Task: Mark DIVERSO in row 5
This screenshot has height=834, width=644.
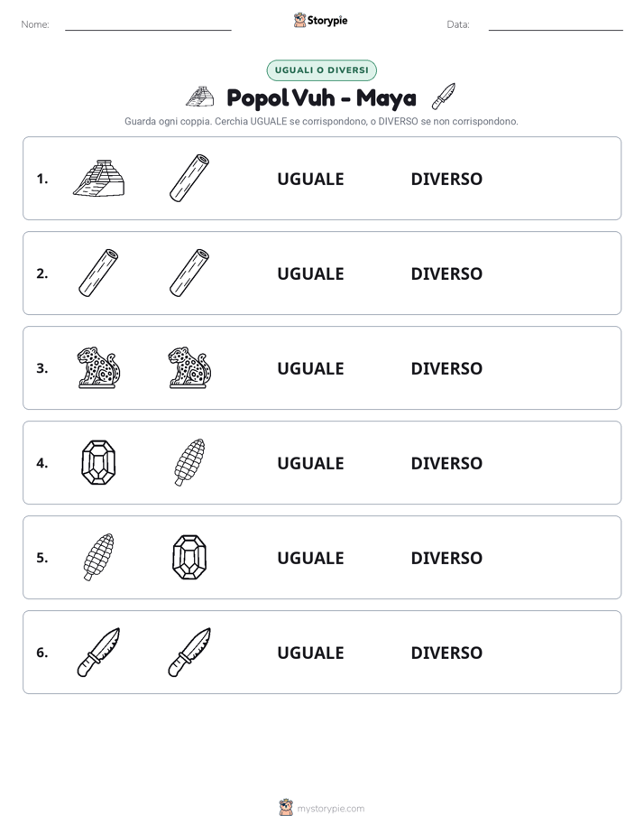Action: coord(446,558)
